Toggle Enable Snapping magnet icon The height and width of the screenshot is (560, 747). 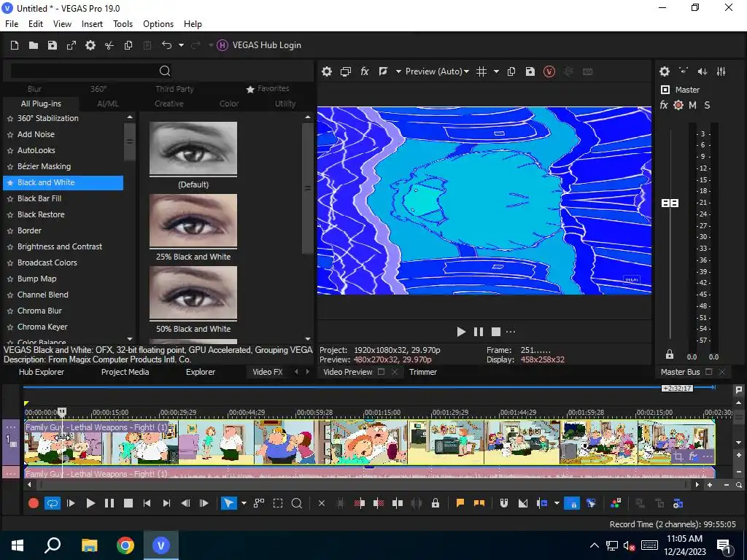[x=503, y=503]
